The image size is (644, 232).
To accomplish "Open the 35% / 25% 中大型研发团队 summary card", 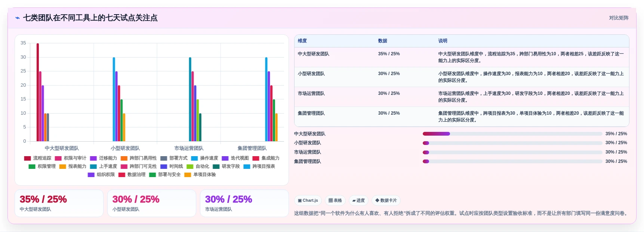I will (59, 203).
